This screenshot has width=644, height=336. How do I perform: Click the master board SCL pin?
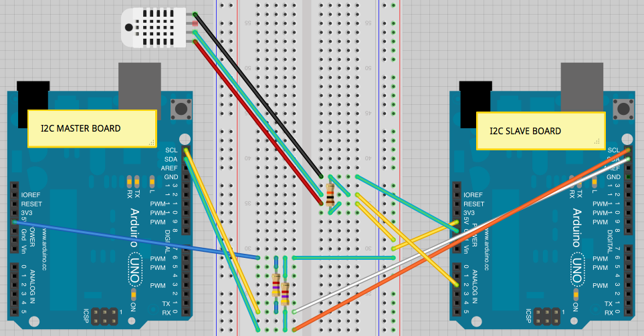pyautogui.click(x=186, y=150)
